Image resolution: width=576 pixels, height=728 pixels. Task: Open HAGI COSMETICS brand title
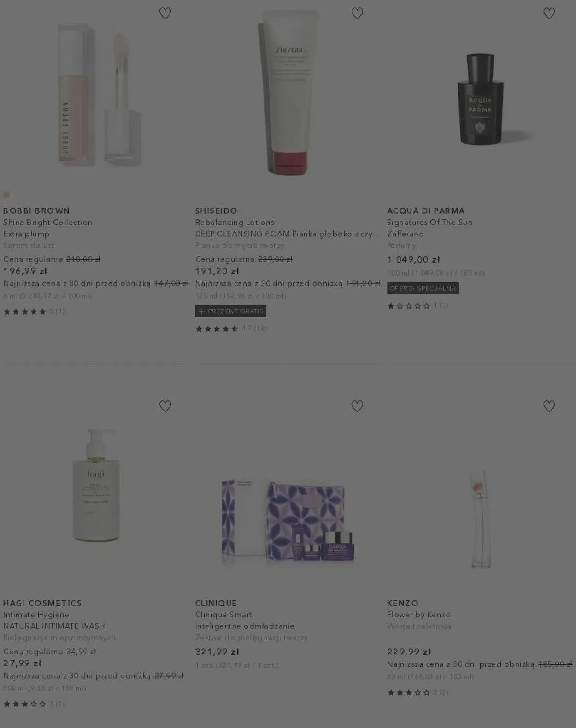click(x=42, y=603)
